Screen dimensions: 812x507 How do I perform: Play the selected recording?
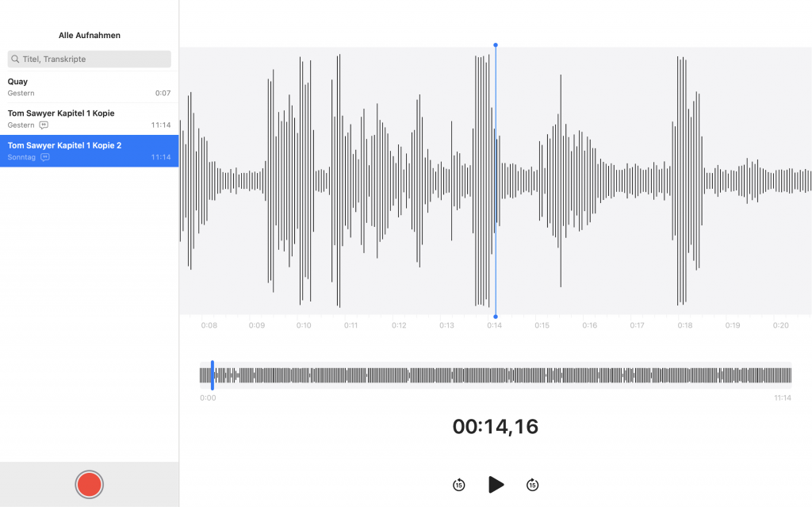(496, 485)
